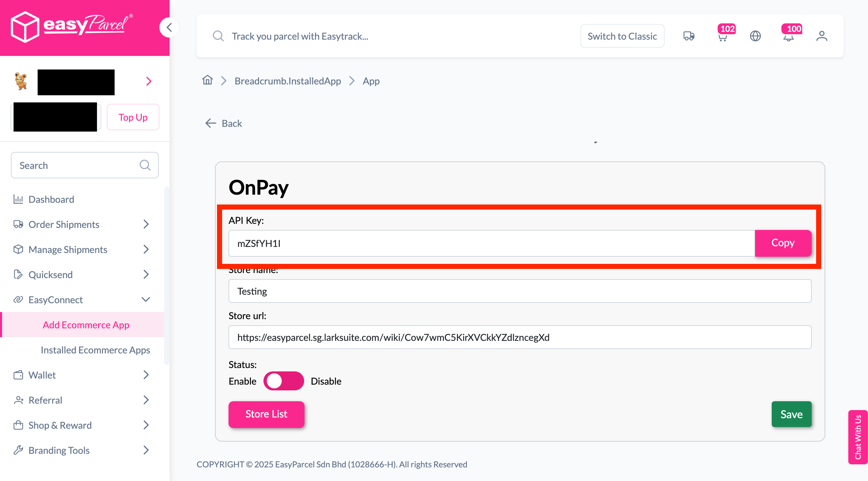Open the shopping cart with 102 badge
The width and height of the screenshot is (868, 481).
723,36
